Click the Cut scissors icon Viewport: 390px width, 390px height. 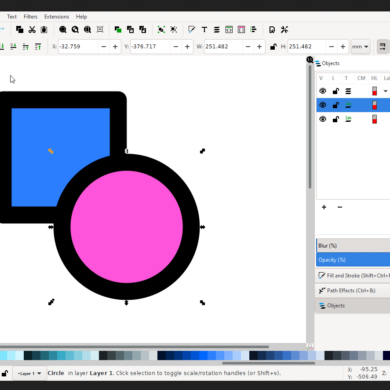click(32, 30)
